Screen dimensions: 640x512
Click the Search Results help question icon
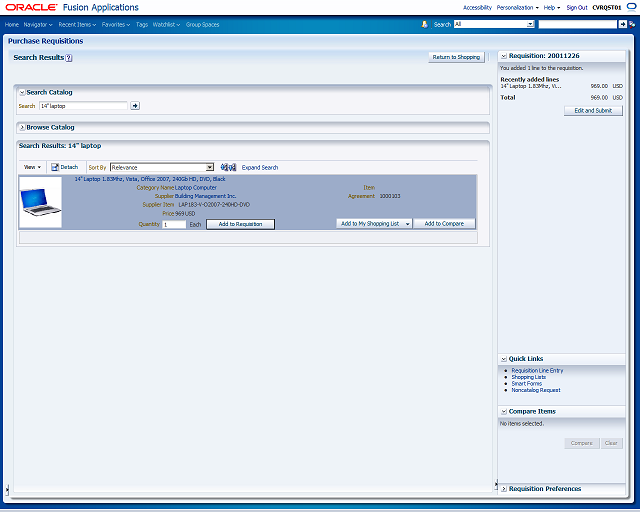(69, 58)
